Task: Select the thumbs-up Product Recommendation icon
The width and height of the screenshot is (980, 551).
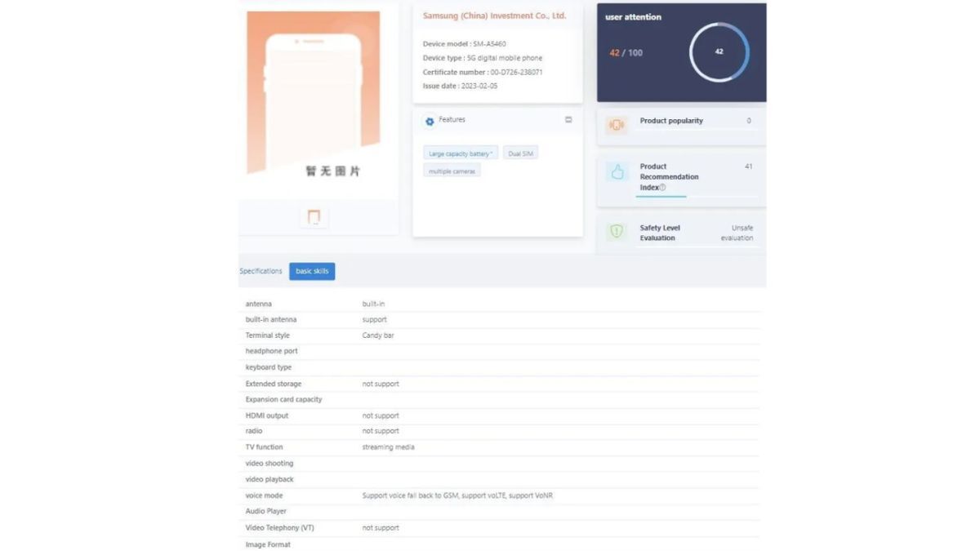Action: (618, 171)
